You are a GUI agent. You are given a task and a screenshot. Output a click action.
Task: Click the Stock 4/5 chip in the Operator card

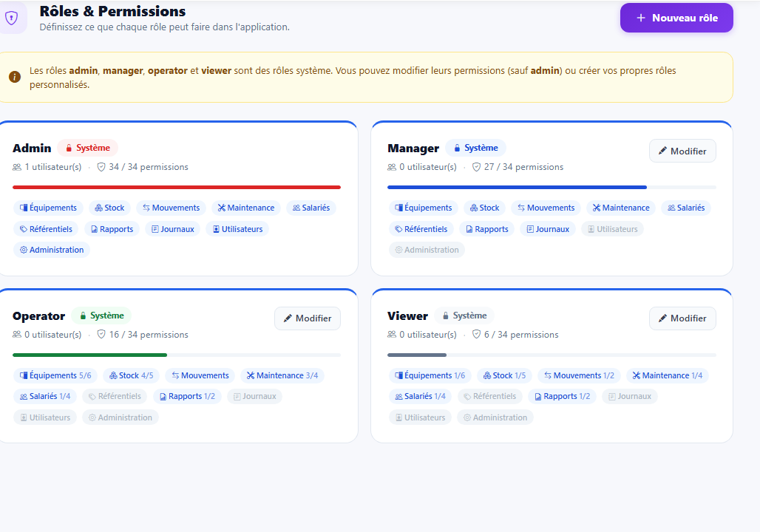coord(131,375)
